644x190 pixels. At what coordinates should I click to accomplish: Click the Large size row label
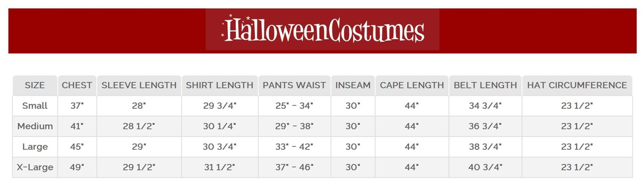click(35, 147)
